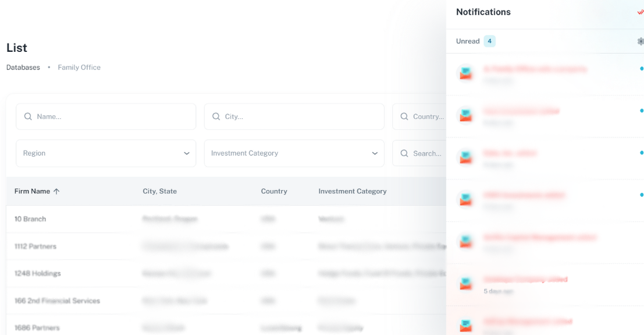Click the unread count badge showing 4
Image resolution: width=644 pixels, height=335 pixels.
[x=489, y=41]
